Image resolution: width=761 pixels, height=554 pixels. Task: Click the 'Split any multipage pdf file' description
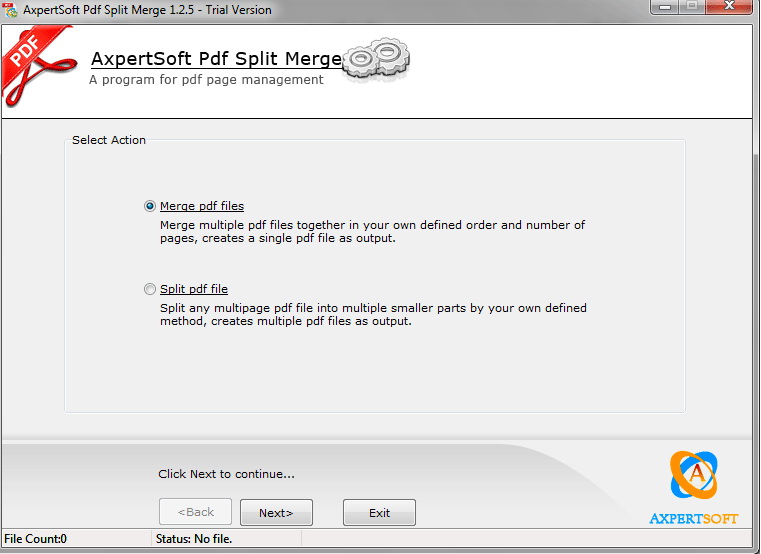click(373, 315)
